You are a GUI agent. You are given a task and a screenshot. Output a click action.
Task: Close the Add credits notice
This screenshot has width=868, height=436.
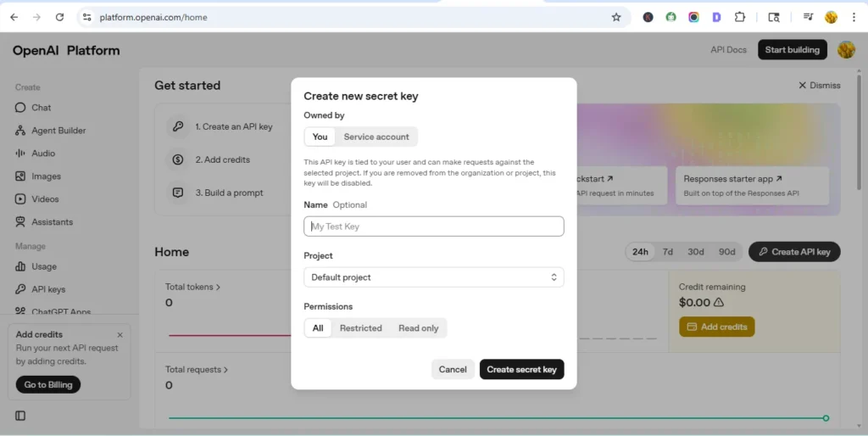click(x=120, y=334)
